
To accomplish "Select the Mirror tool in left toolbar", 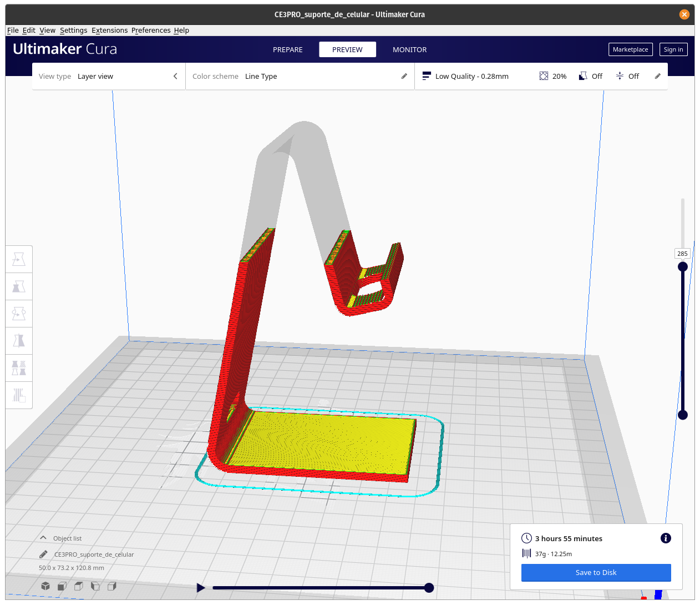I will pos(19,341).
